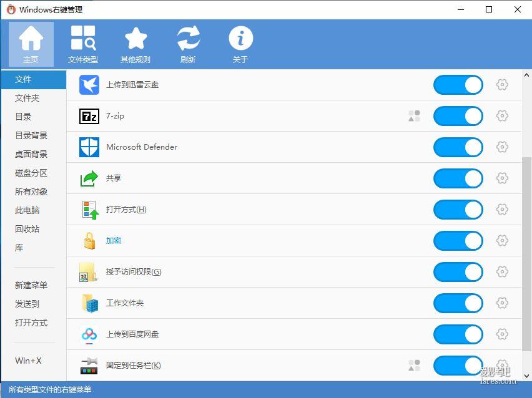The height and width of the screenshot is (398, 532).
Task: Turn off 打开方式(H) switch
Action: [458, 210]
